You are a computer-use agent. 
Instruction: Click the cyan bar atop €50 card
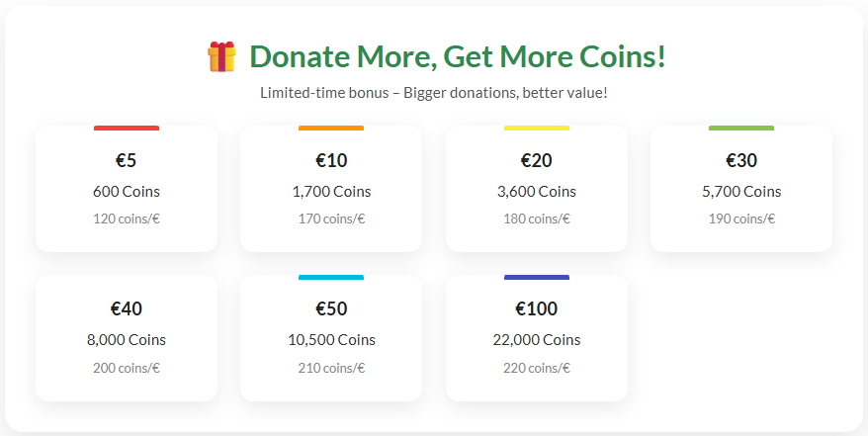331,277
